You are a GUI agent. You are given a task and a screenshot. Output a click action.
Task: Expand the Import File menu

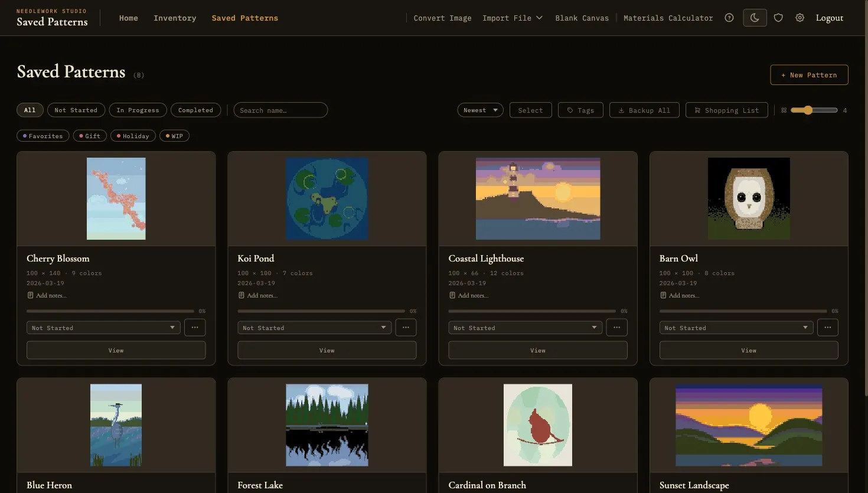pyautogui.click(x=511, y=18)
